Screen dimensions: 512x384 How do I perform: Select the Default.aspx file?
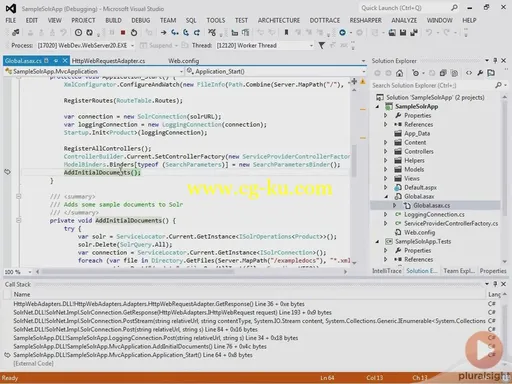[x=420, y=187]
